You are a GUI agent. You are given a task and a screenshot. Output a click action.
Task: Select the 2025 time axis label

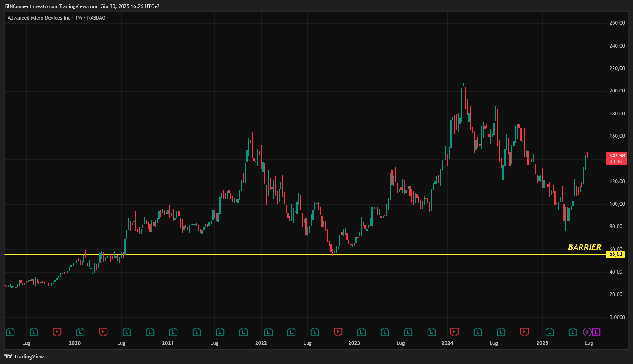(x=542, y=343)
